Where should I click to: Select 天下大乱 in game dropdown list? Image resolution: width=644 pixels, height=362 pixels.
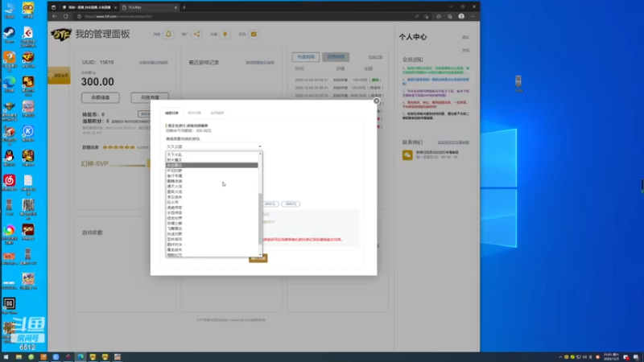click(x=212, y=154)
